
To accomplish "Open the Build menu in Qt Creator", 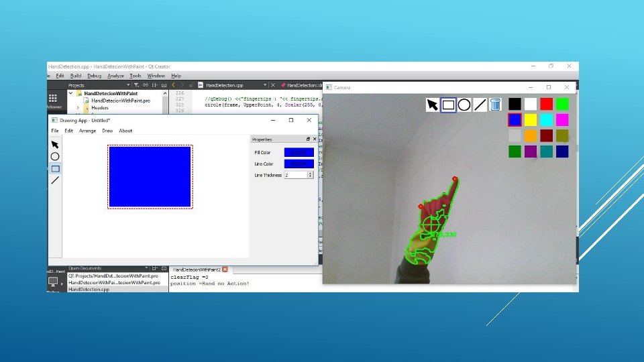I will [x=76, y=76].
